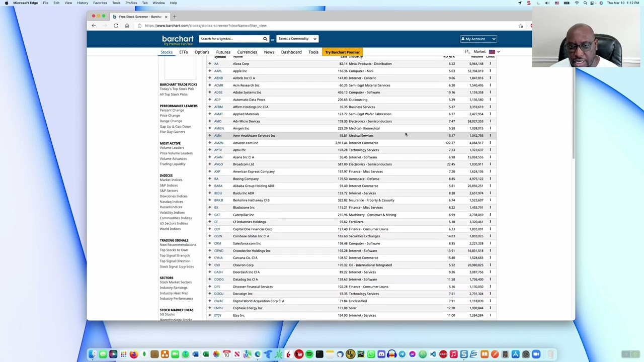Open 5G Stocks sidebar link

click(167, 315)
